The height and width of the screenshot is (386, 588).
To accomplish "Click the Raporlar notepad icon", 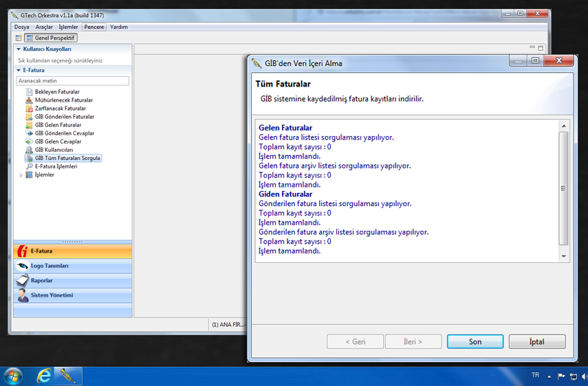I will click(23, 280).
